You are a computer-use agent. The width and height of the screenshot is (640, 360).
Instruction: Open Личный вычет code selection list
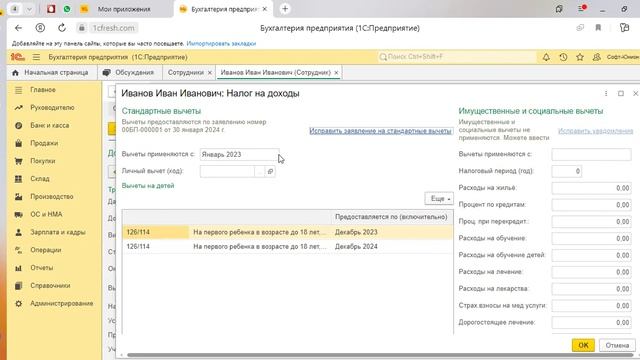[x=260, y=171]
